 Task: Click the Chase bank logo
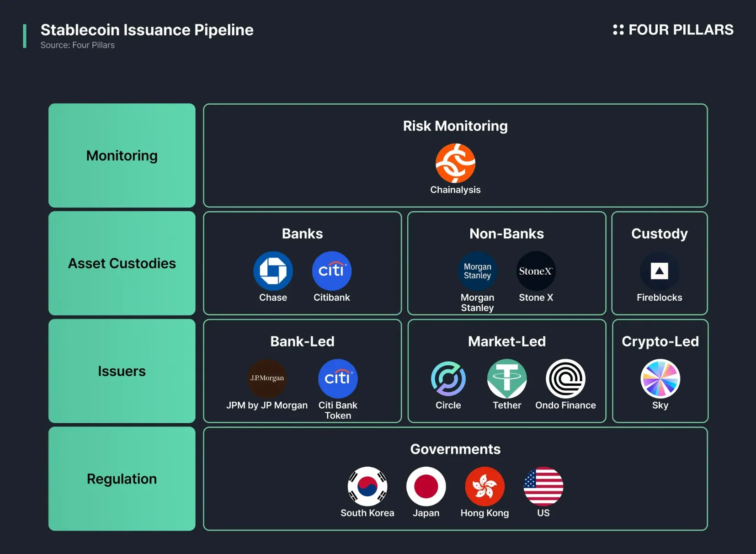click(273, 271)
